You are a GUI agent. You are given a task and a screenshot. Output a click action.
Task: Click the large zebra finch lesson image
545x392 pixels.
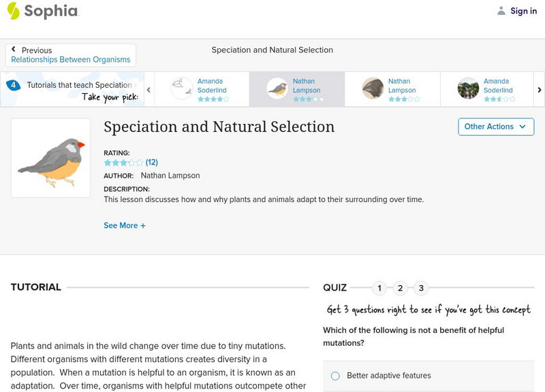[x=50, y=158]
